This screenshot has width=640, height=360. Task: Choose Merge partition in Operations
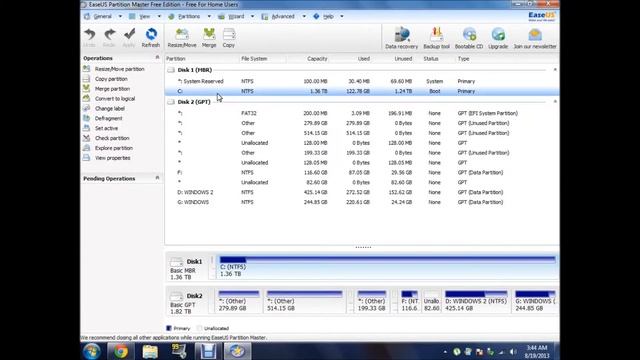pos(112,89)
